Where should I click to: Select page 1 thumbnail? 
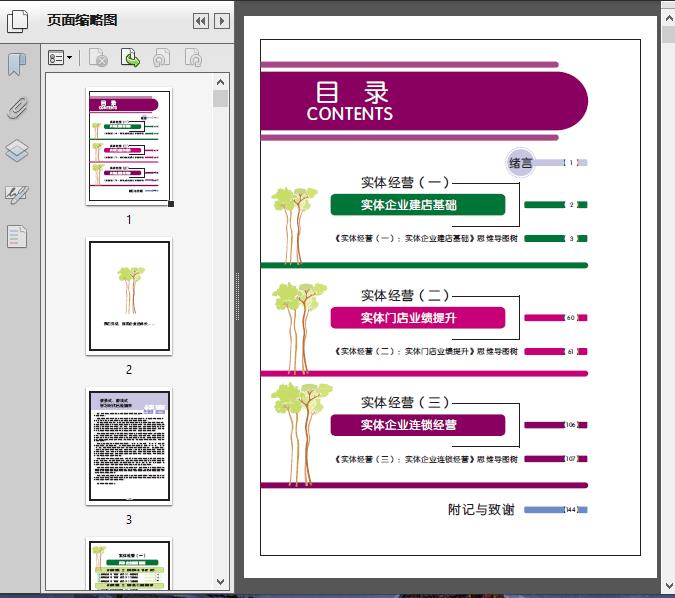pos(129,146)
